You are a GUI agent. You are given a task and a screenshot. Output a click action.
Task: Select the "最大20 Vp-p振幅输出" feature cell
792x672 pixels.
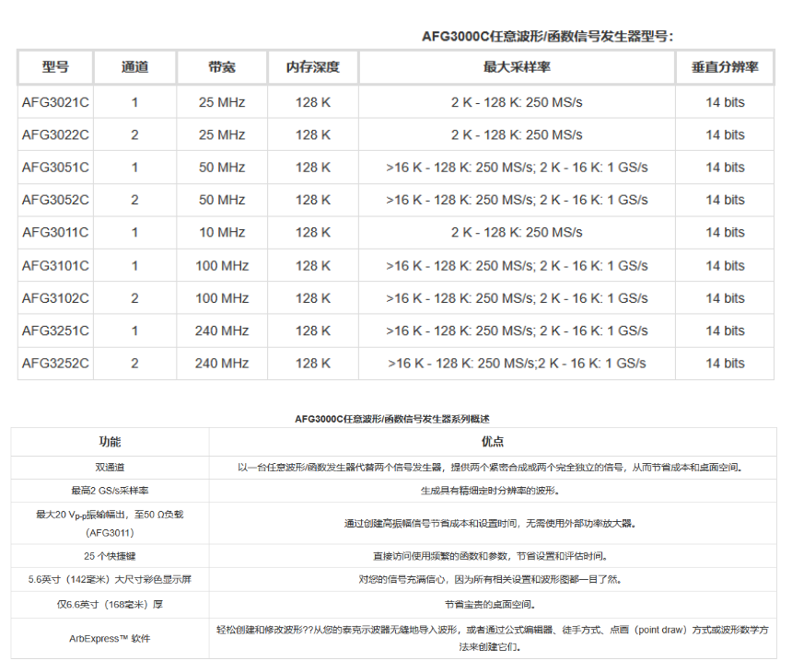110,524
